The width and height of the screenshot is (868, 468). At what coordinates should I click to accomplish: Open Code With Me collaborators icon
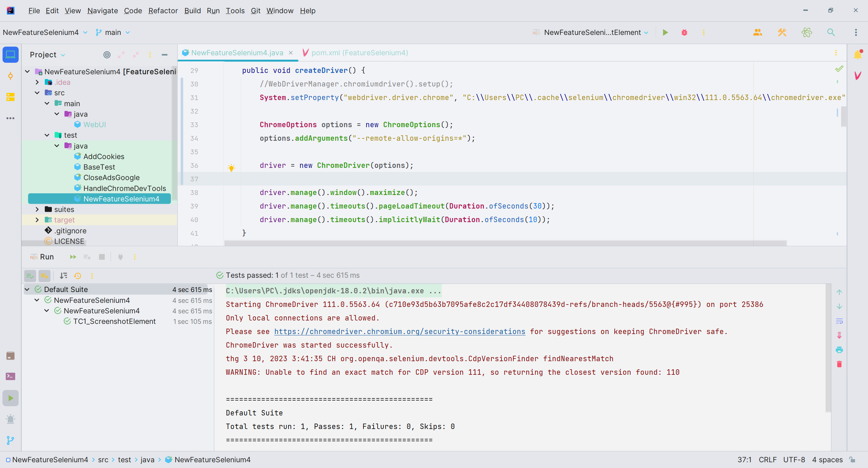757,33
